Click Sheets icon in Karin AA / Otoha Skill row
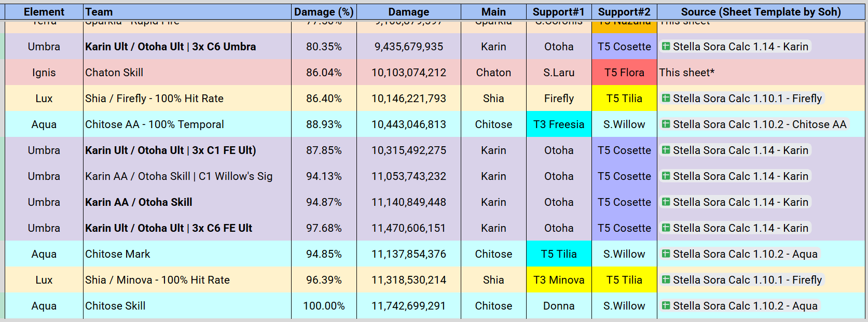868x322 pixels. 666,202
